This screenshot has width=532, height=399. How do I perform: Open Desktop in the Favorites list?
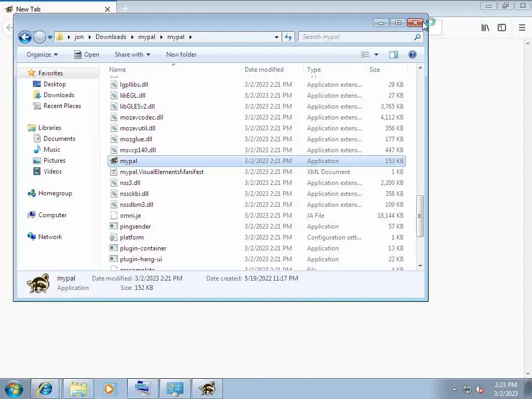pos(54,84)
